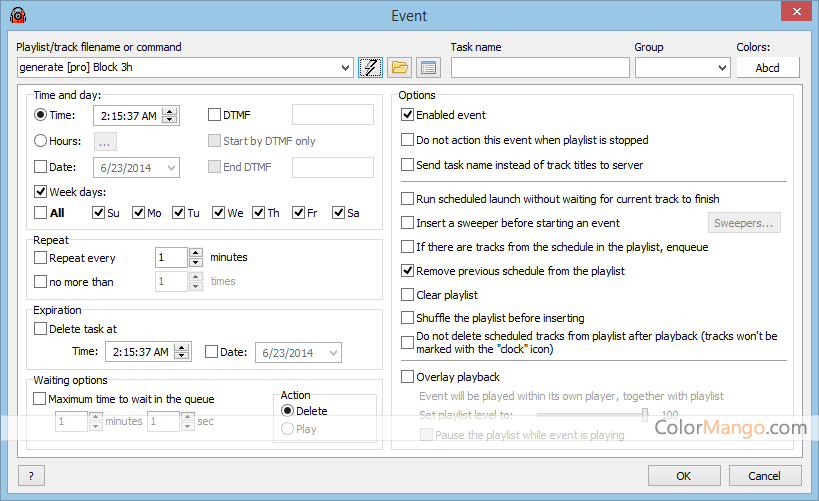Click the question mark help button
This screenshot has width=819, height=501.
(31, 476)
